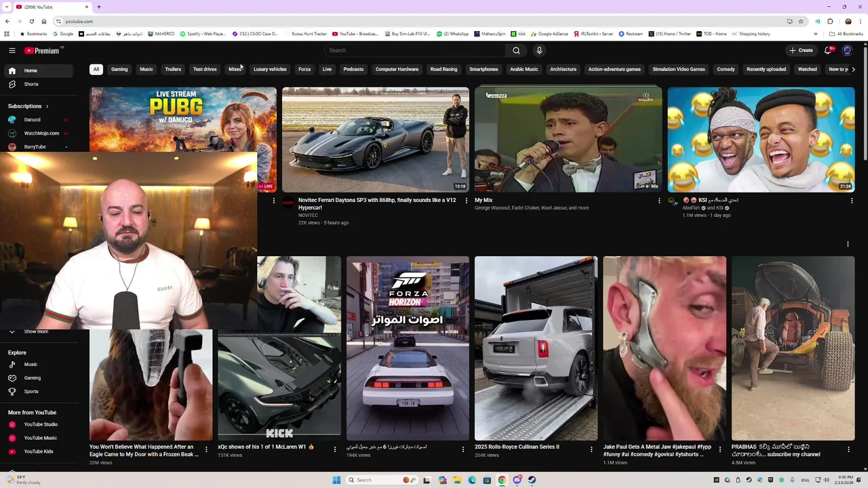
Task: Open options for the Shorts shelf
Action: 848,244
